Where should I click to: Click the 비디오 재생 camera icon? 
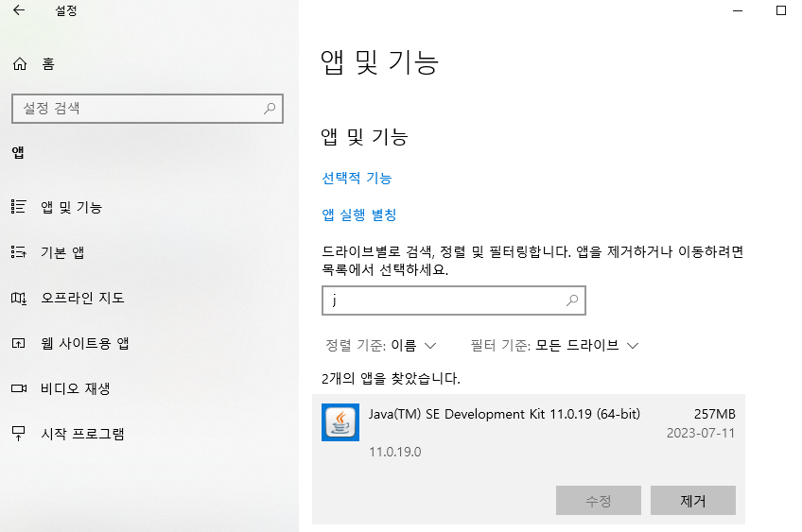(19, 388)
